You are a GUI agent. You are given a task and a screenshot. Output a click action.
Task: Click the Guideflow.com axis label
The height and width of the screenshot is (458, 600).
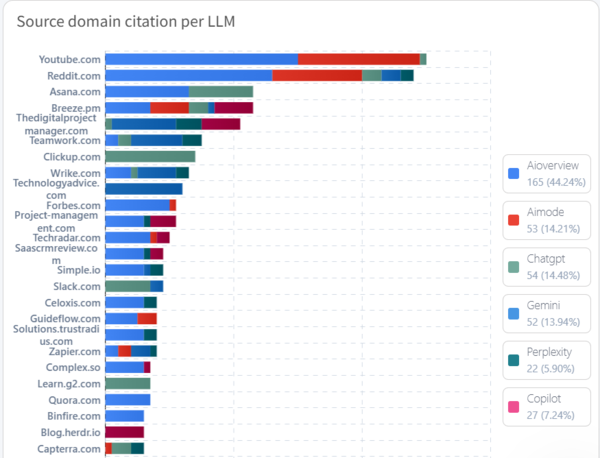[x=65, y=319]
